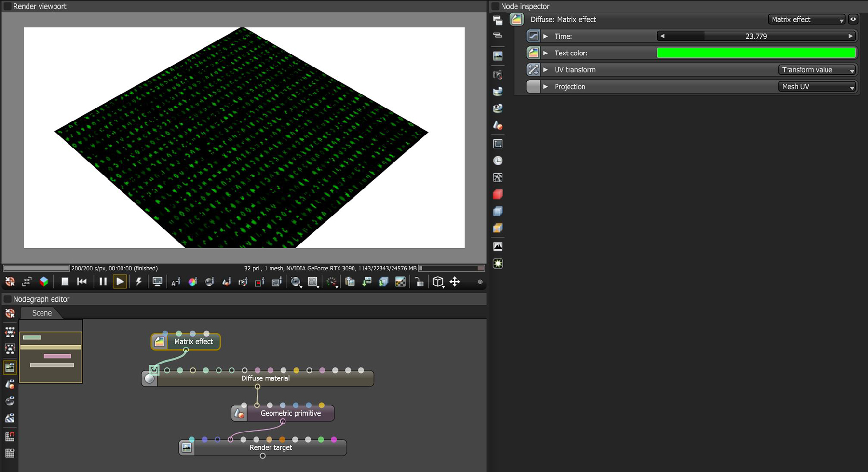Click the small round indicator at render toolbar end

point(480,282)
